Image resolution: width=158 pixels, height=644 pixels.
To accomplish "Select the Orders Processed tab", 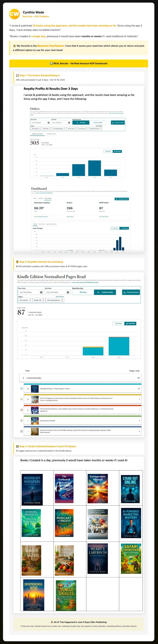I will (x=37, y=134).
